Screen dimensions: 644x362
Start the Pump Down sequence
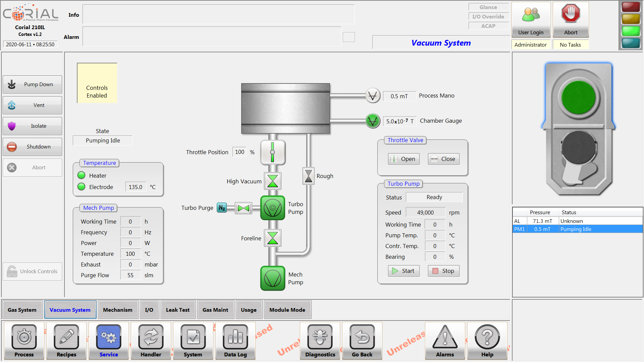coord(32,84)
